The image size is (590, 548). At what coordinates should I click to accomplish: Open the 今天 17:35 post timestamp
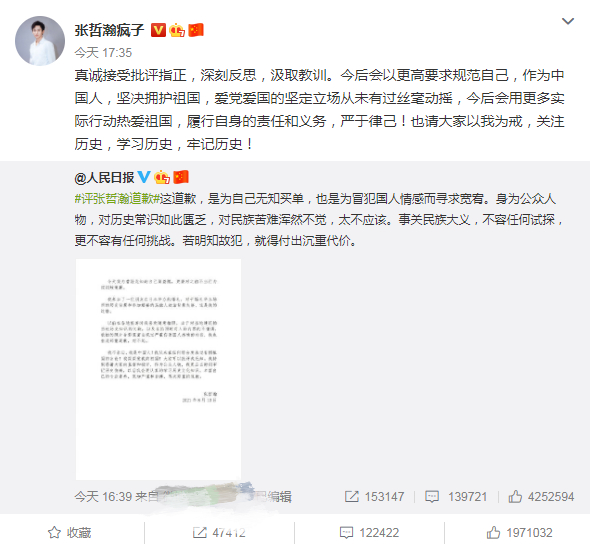(103, 53)
